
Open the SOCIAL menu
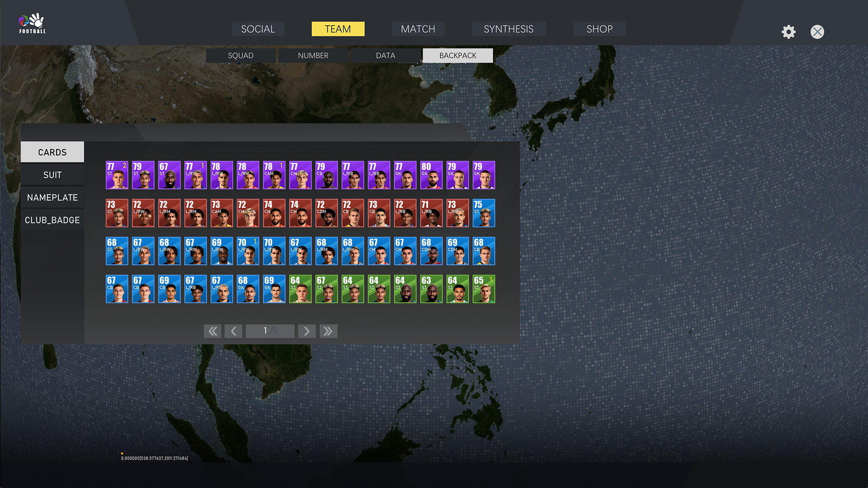[258, 29]
